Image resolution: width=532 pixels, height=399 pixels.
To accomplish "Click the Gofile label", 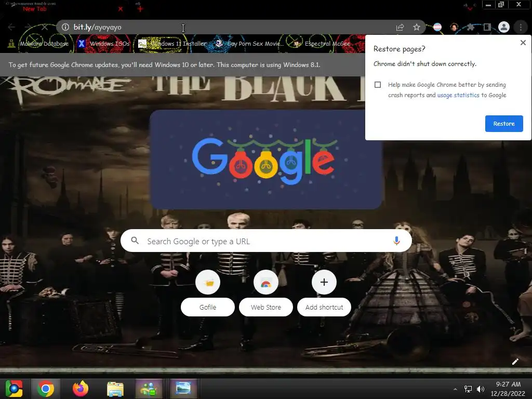I will point(208,307).
